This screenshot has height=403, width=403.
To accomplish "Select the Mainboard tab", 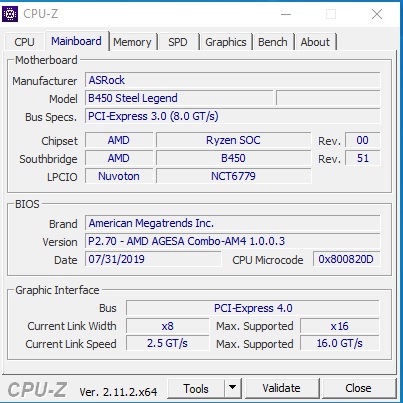I will (77, 41).
